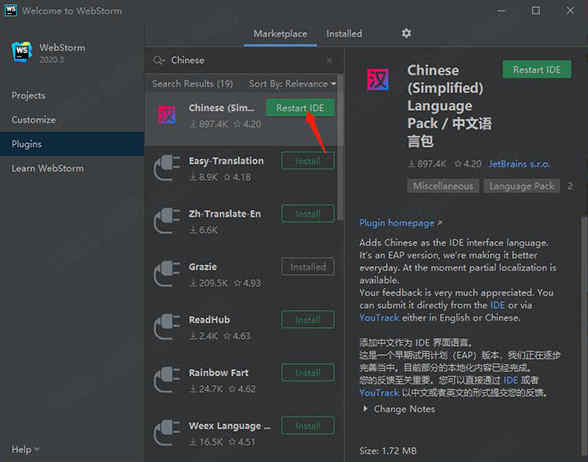Clear the Chinese search text
The image size is (588, 462).
329,60
